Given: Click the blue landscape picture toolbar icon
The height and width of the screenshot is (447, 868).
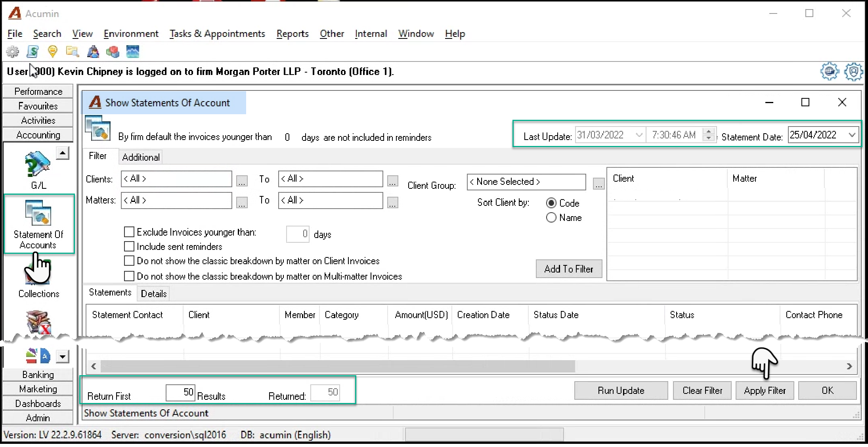Looking at the screenshot, I should pyautogui.click(x=132, y=52).
